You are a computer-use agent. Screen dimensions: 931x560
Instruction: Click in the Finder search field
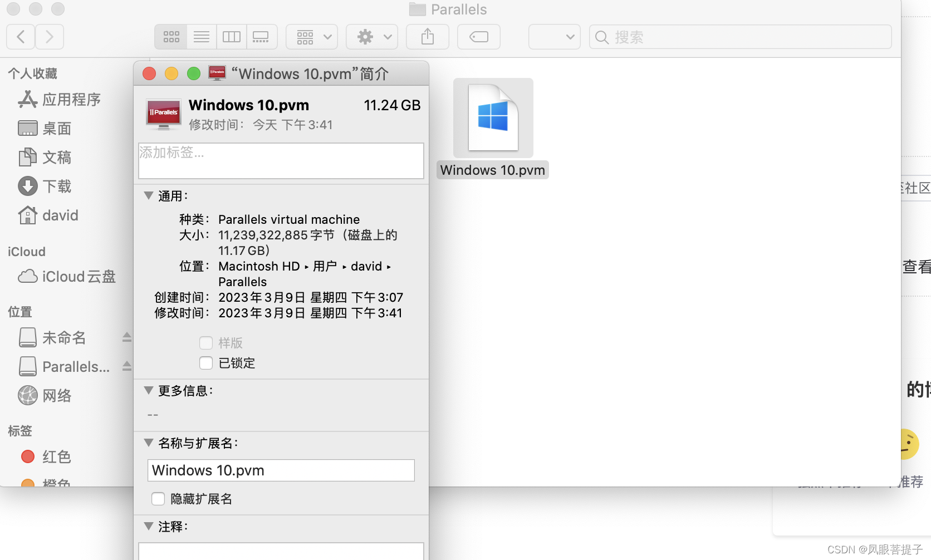(741, 37)
